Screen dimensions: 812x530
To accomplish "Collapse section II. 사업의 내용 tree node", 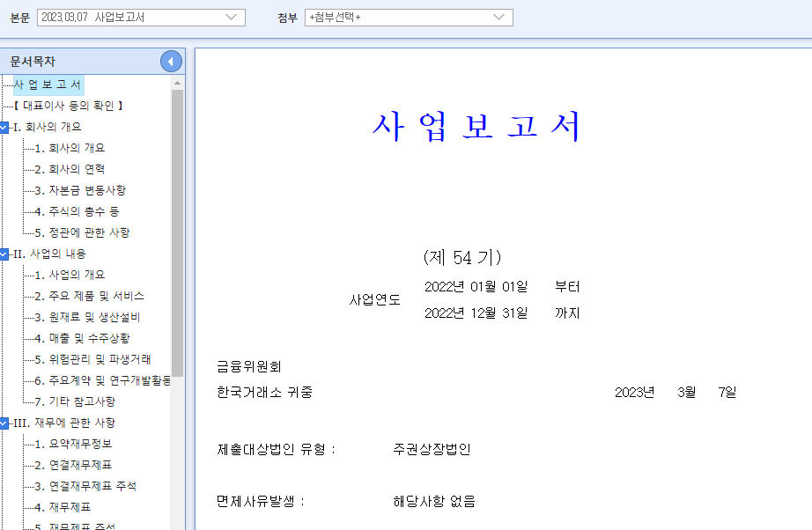I will 7,254.
